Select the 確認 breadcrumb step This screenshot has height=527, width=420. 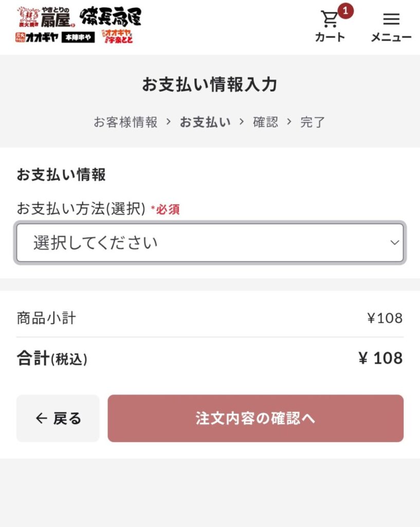(266, 122)
